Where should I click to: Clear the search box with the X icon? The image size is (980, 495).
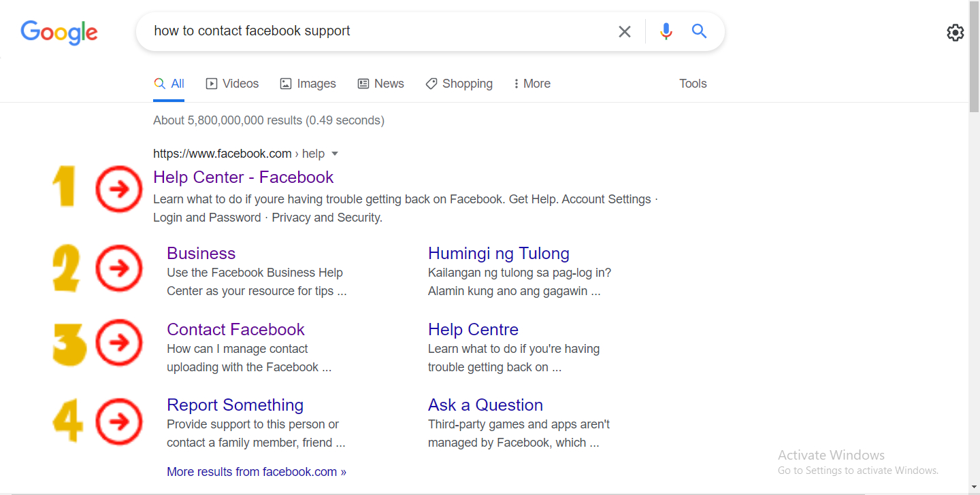point(624,31)
